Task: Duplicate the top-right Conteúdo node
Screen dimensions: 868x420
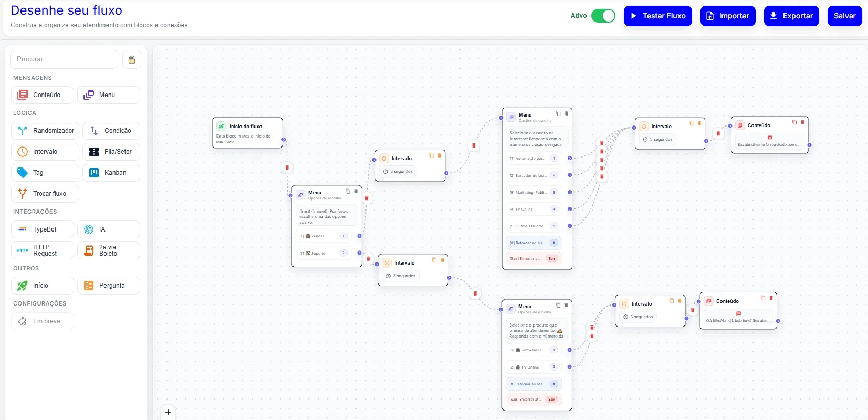Action: (x=794, y=122)
